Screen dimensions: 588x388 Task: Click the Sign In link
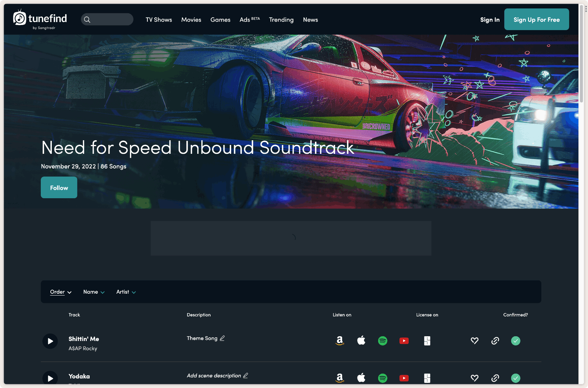(x=490, y=20)
